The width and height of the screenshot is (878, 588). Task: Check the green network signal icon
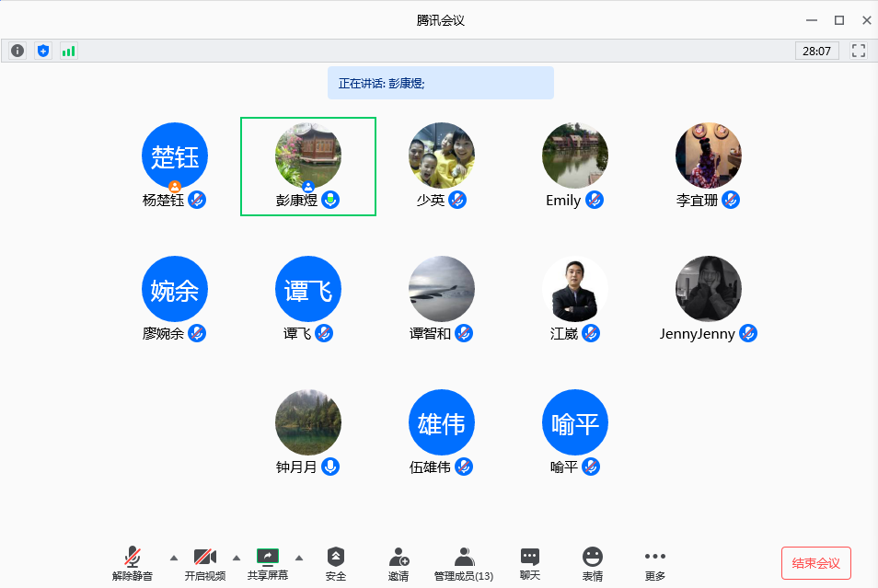(69, 51)
